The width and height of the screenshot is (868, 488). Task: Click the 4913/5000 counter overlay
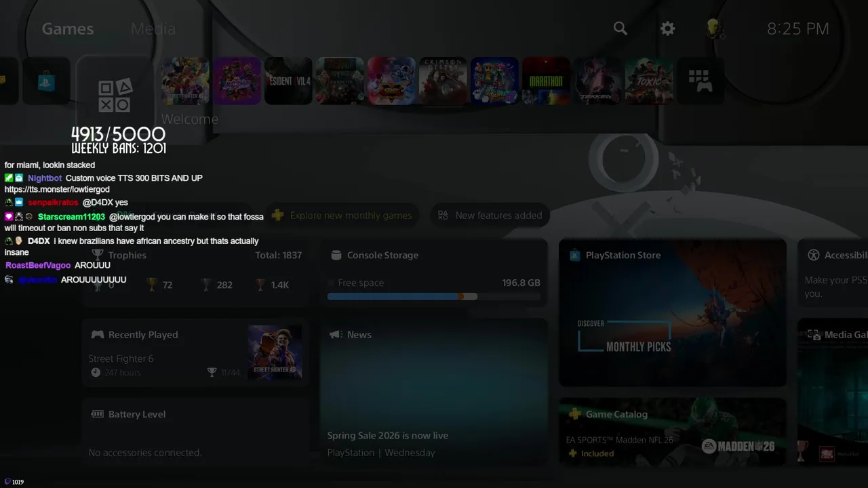pyautogui.click(x=119, y=134)
